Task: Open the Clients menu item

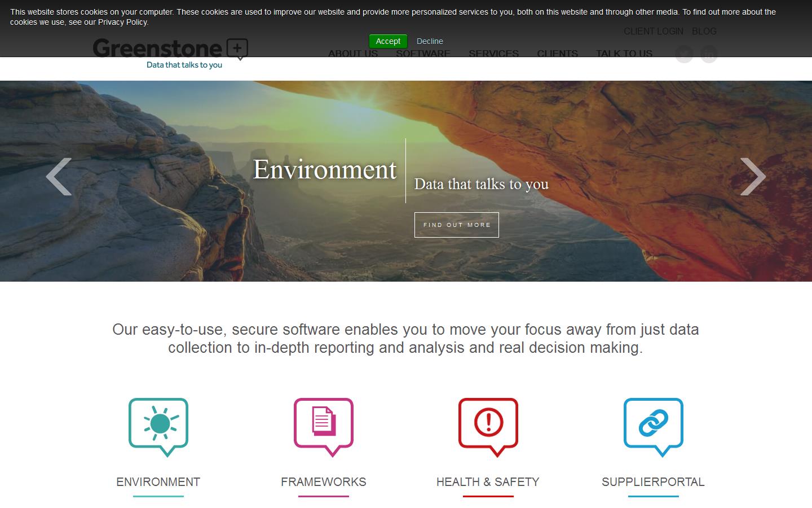Action: (x=557, y=54)
